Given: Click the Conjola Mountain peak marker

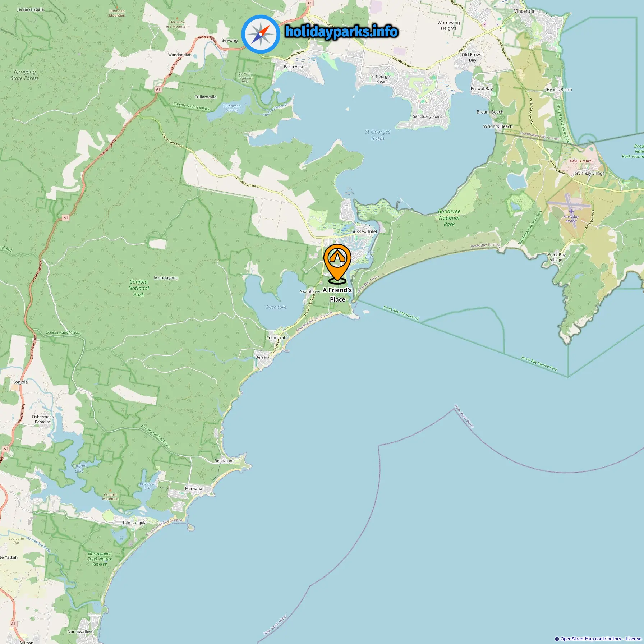Looking at the screenshot, I should pyautogui.click(x=110, y=490).
